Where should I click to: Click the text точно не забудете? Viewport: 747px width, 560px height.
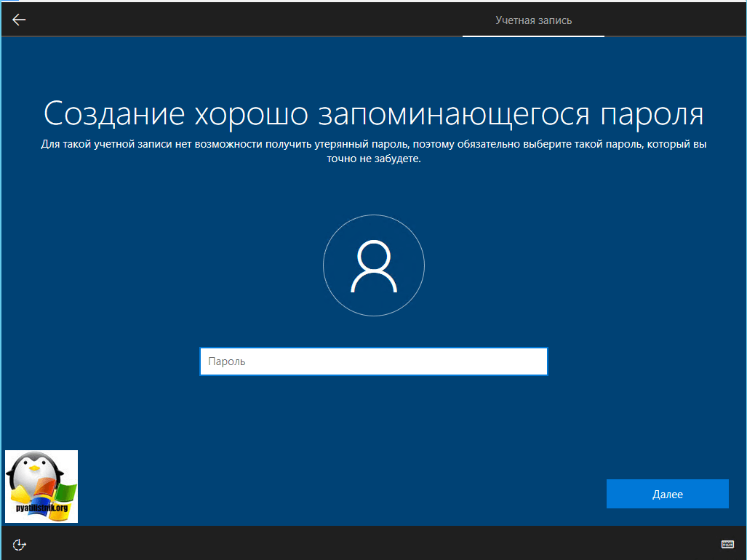(373, 159)
